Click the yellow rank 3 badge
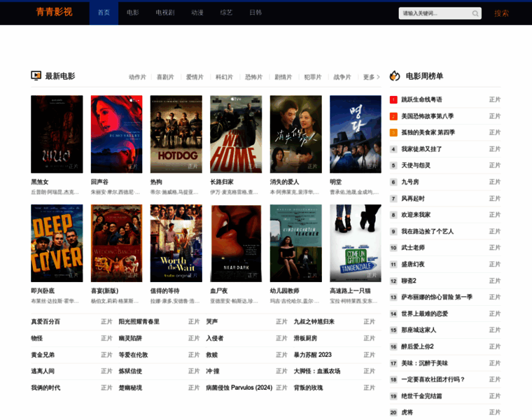Viewport: 532px width, 420px height. tap(393, 132)
